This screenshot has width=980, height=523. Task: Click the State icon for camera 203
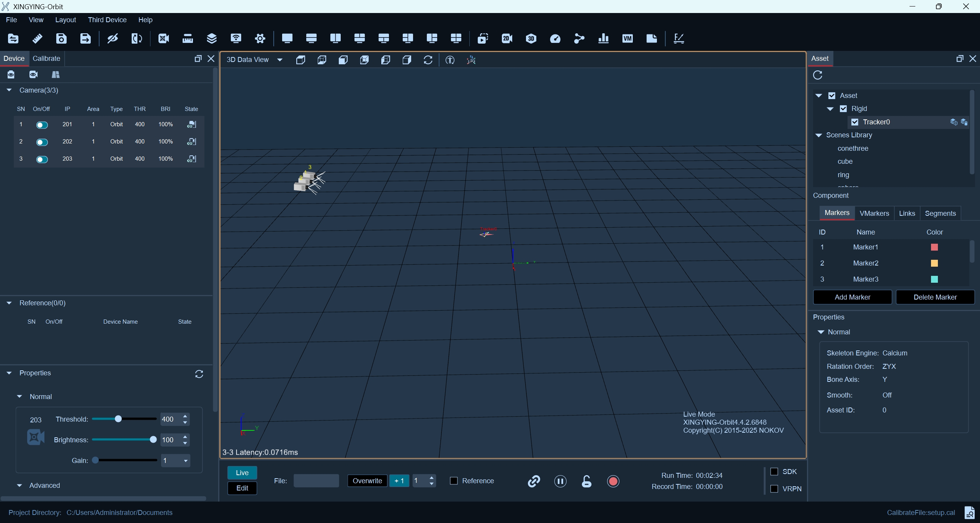(191, 159)
